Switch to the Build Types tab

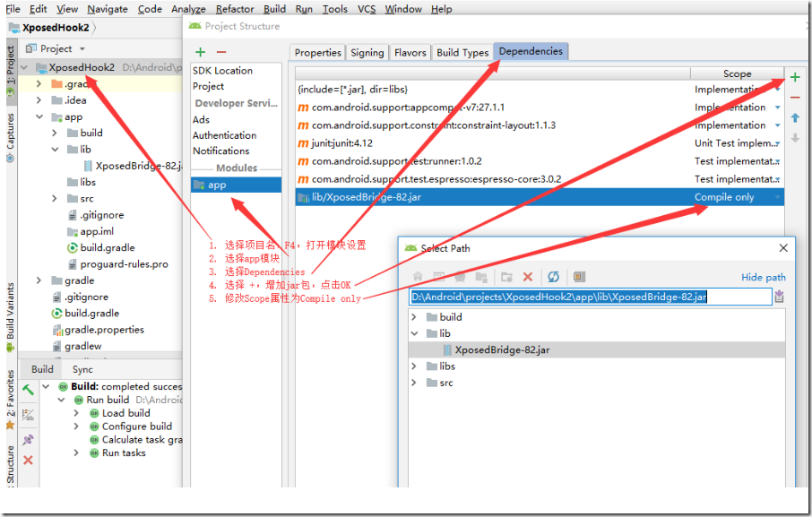tap(462, 52)
